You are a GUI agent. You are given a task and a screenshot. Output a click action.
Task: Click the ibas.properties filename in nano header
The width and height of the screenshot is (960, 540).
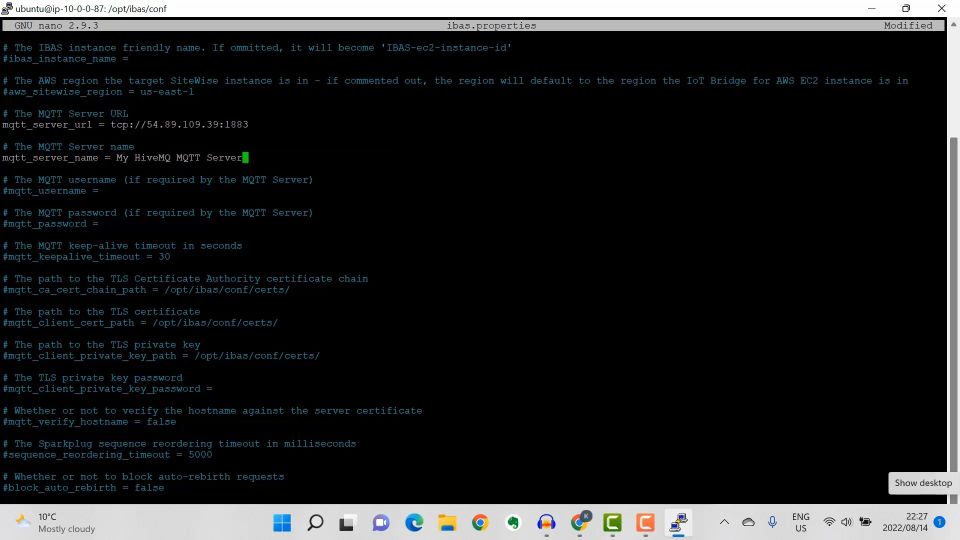(492, 26)
